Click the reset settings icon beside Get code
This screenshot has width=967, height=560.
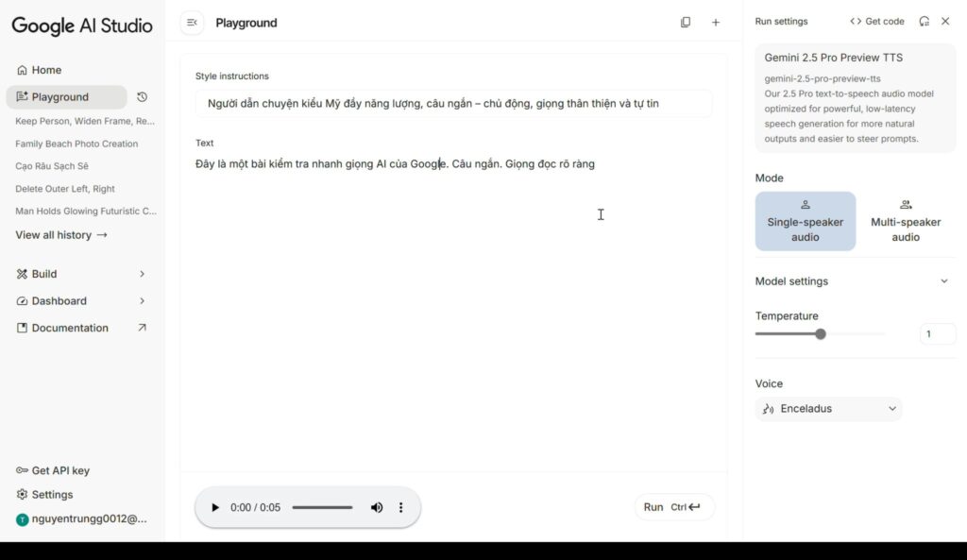[924, 21]
